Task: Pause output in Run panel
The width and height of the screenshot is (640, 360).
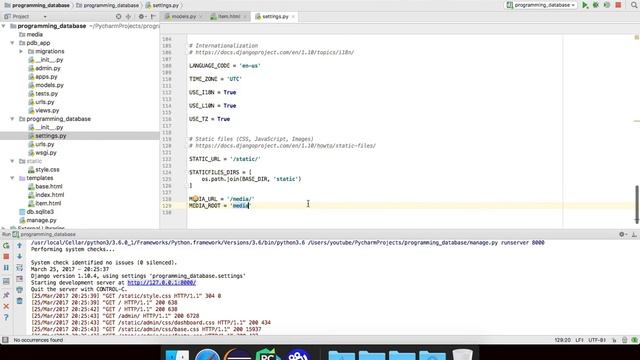Action: [x=6, y=268]
